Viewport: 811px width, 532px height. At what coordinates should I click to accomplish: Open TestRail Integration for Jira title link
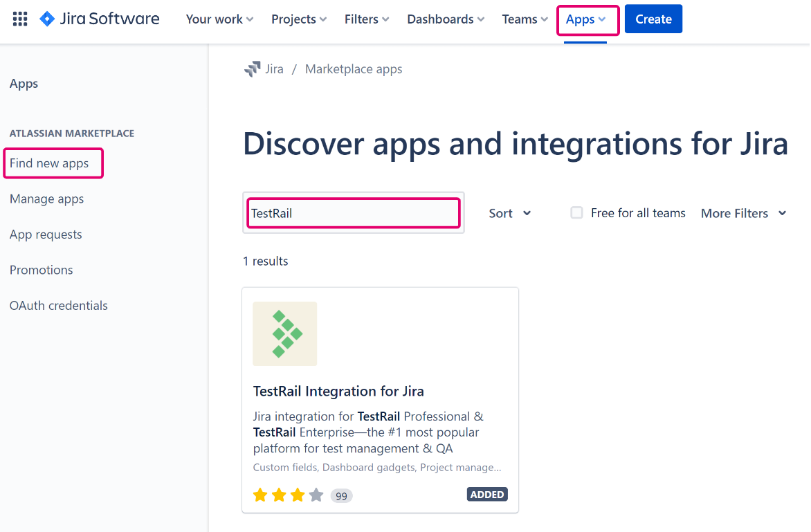(x=338, y=391)
